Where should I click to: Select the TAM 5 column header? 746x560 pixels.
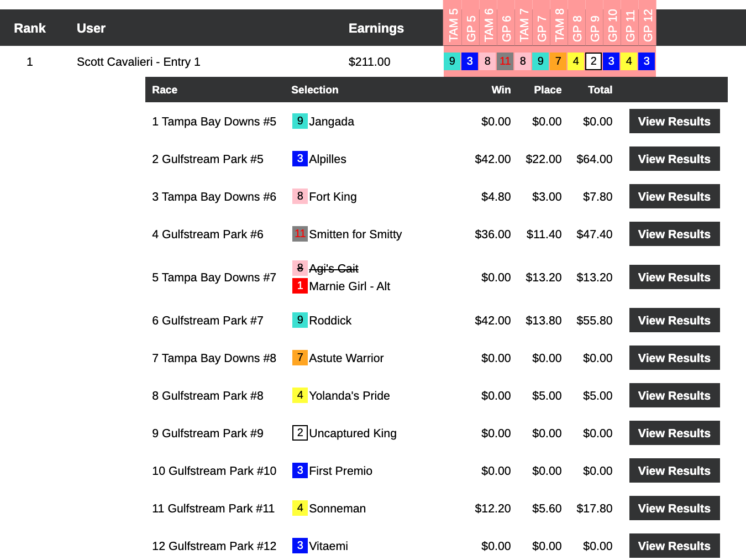(453, 25)
